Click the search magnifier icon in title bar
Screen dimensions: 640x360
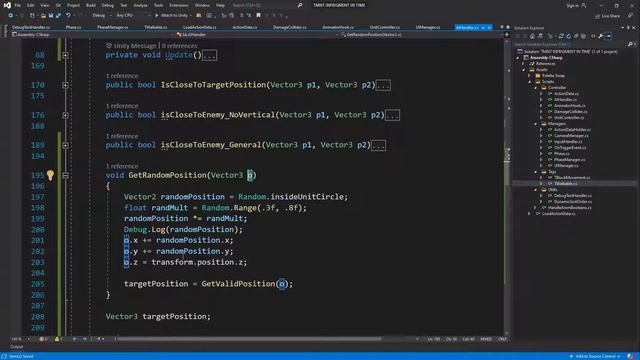coord(300,5)
